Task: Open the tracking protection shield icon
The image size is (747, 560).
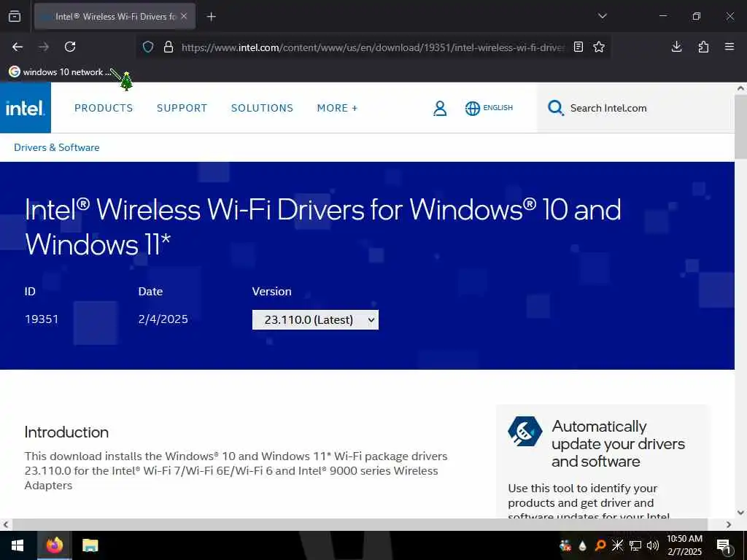Action: 148,47
